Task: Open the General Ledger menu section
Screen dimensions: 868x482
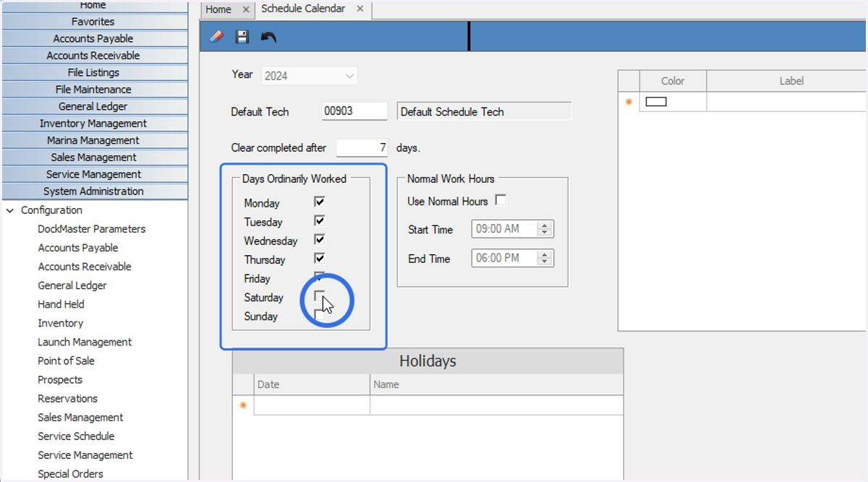Action: [x=95, y=106]
